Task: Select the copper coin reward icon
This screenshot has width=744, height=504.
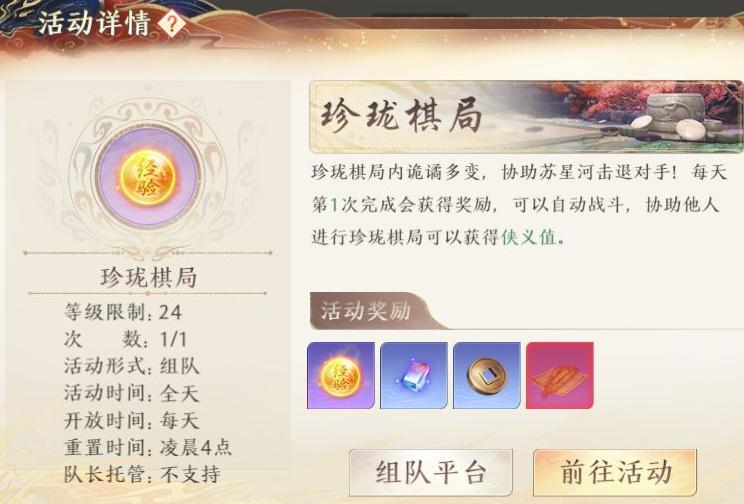Action: 487,375
